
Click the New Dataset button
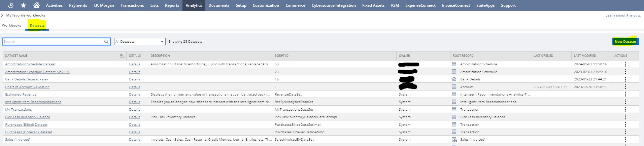(x=625, y=42)
